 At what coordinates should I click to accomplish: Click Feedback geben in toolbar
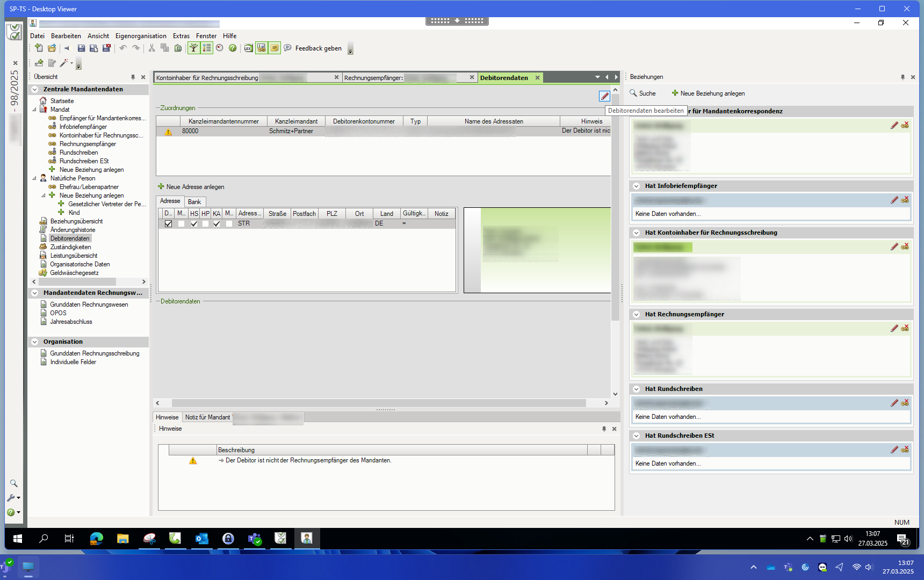pyautogui.click(x=318, y=48)
